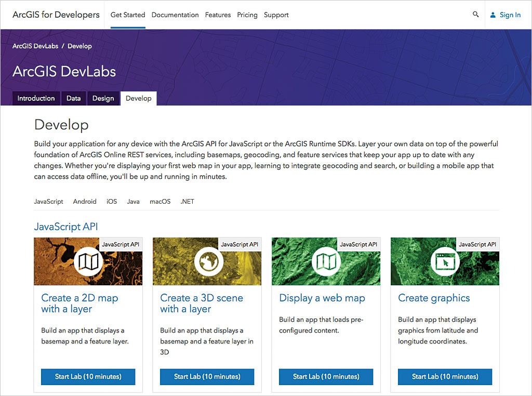The image size is (532, 396).
Task: Jump to the .NET section link
Action: pos(187,202)
